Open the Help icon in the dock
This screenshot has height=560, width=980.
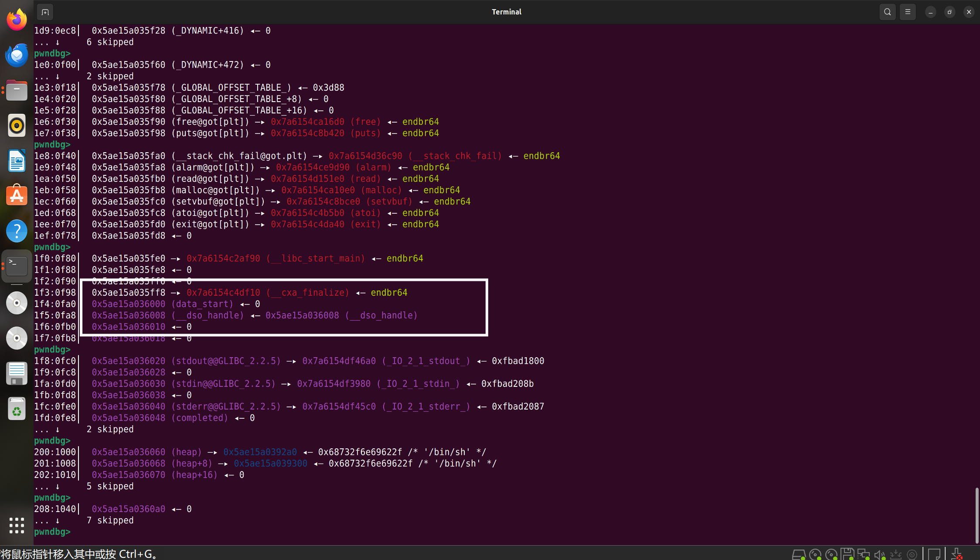[17, 231]
